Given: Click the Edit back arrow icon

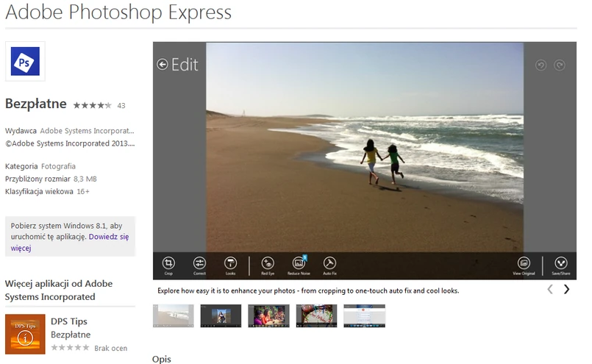Looking at the screenshot, I should 163,65.
